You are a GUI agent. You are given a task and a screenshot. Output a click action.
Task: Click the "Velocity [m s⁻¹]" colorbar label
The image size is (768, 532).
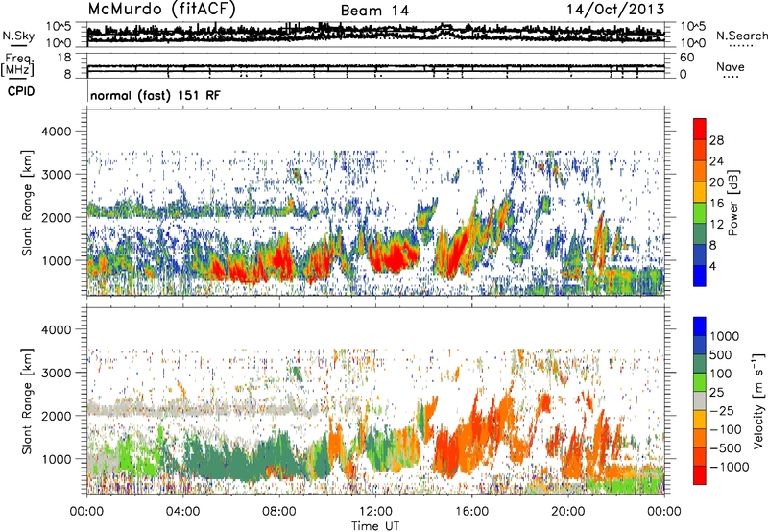(758, 400)
